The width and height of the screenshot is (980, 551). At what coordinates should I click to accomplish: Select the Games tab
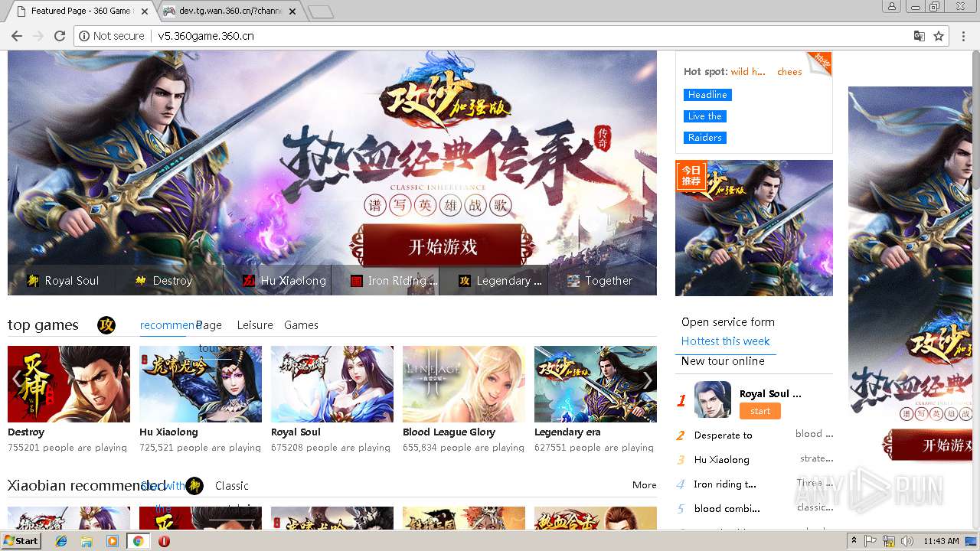pos(301,325)
